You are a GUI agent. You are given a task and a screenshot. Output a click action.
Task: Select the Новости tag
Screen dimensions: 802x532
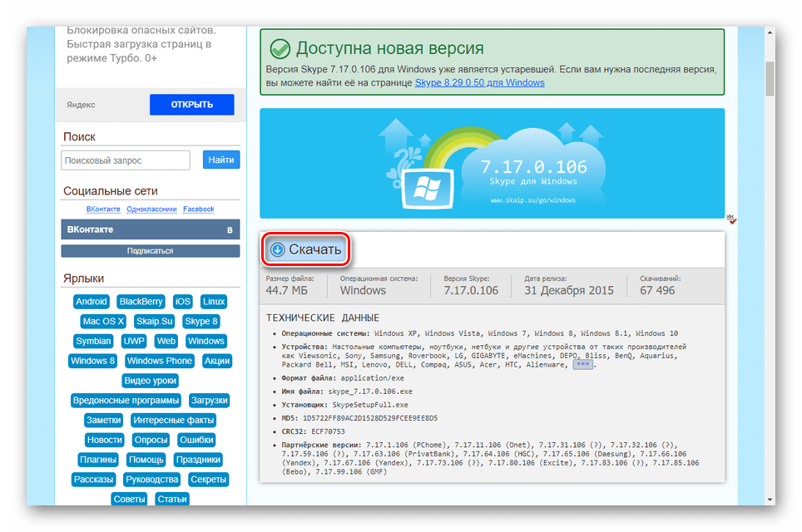104,440
